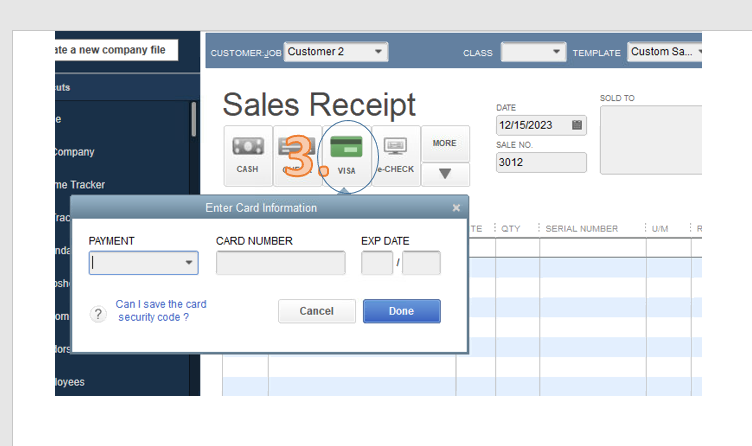The image size is (752, 446).
Task: Open the PAYMENT dropdown in card dialog
Action: click(143, 263)
